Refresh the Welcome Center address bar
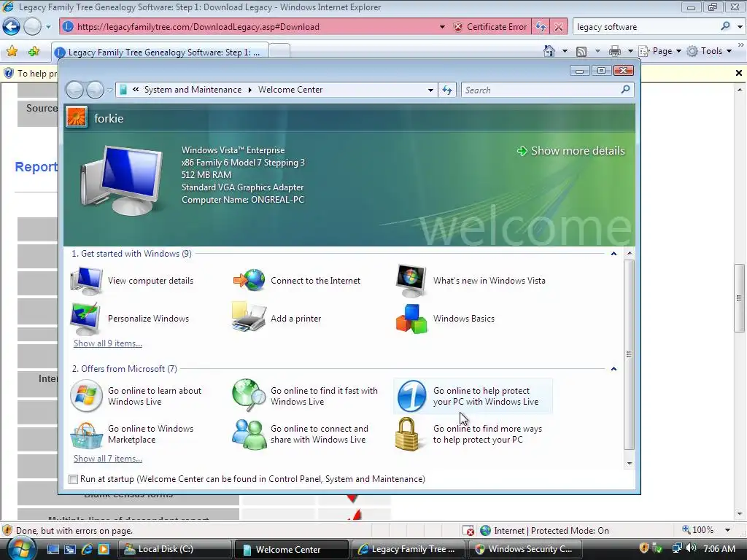 point(447,90)
